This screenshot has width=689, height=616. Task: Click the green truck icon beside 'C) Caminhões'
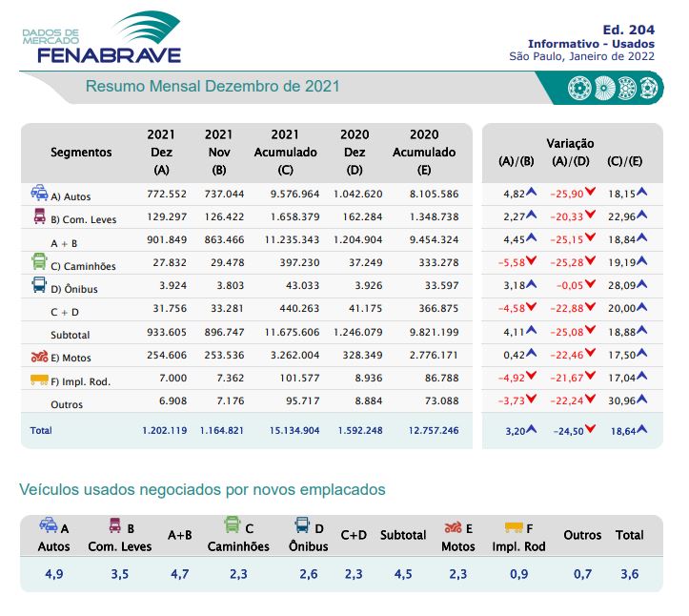39,262
